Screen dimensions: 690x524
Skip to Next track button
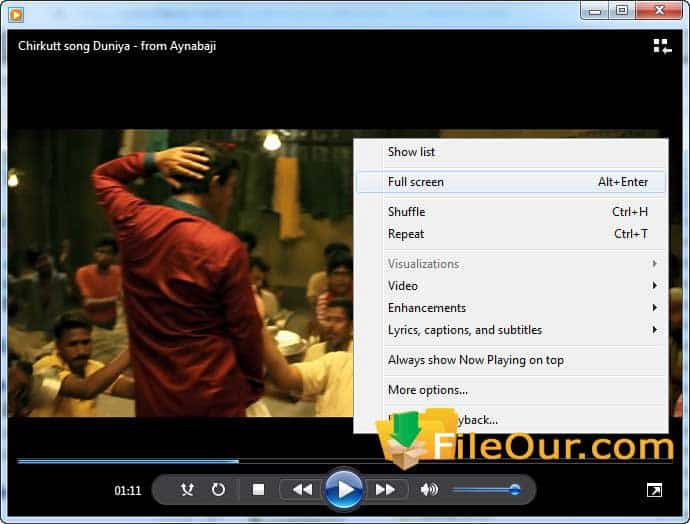pyautogui.click(x=385, y=489)
